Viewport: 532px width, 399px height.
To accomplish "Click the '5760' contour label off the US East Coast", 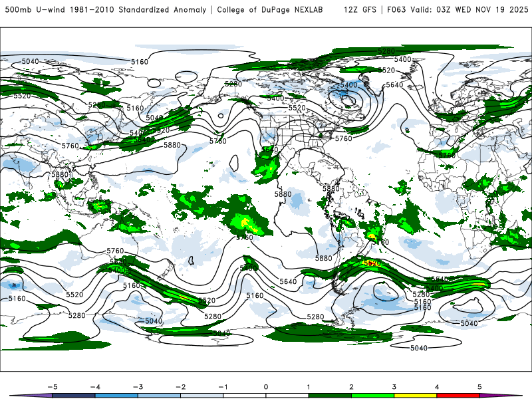I will pyautogui.click(x=343, y=138).
